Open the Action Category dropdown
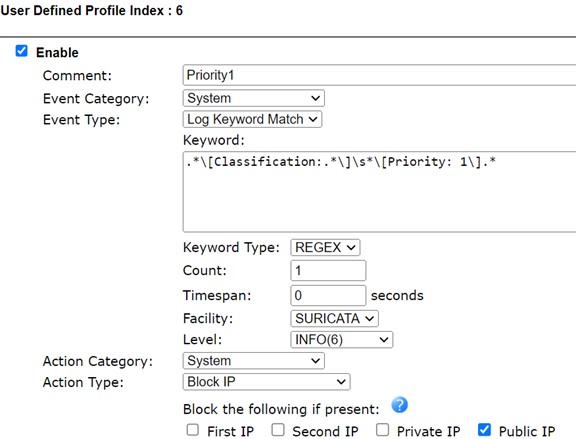 [253, 361]
